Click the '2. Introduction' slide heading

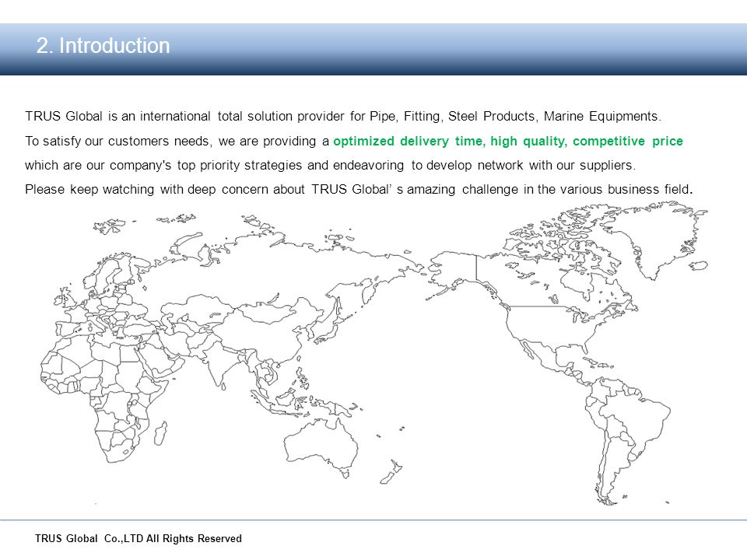click(103, 46)
